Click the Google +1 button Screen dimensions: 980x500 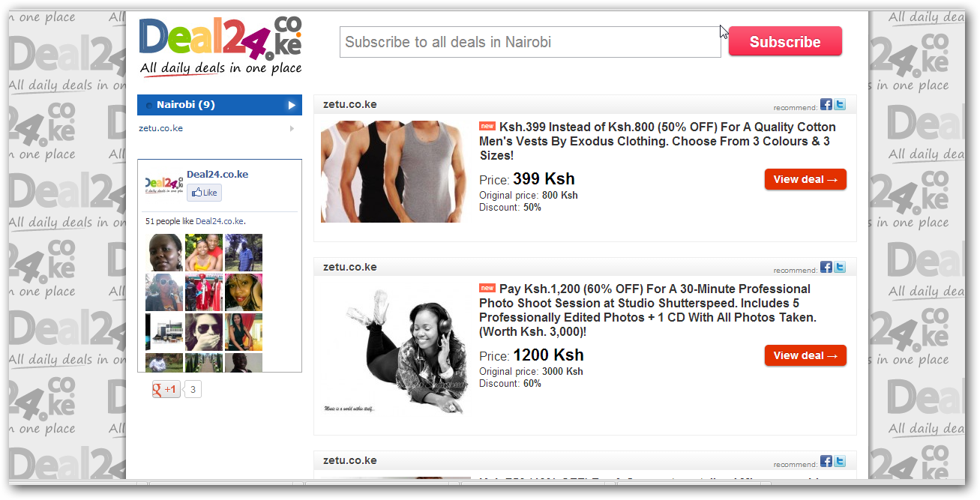click(166, 389)
